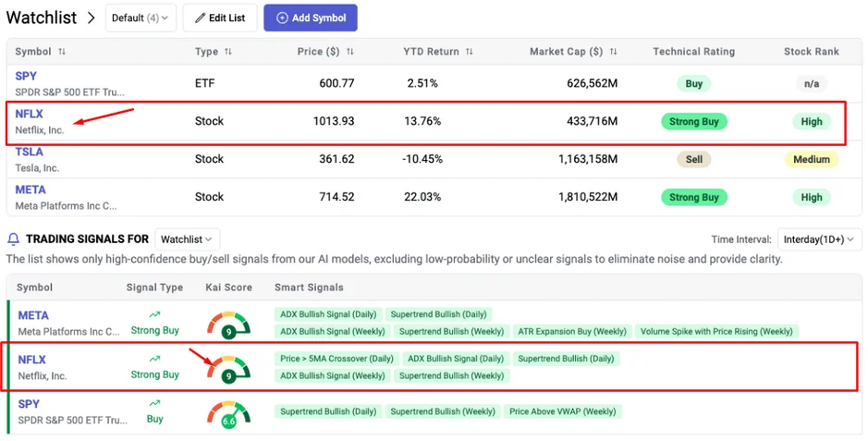This screenshot has height=441, width=868.
Task: Sort by YTD Return arrows
Action: tap(469, 52)
